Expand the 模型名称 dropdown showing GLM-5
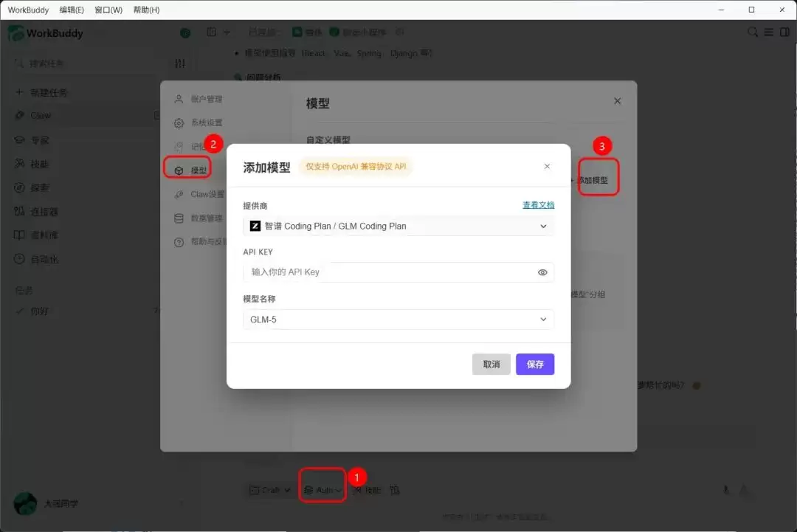The width and height of the screenshot is (797, 532). (x=398, y=319)
